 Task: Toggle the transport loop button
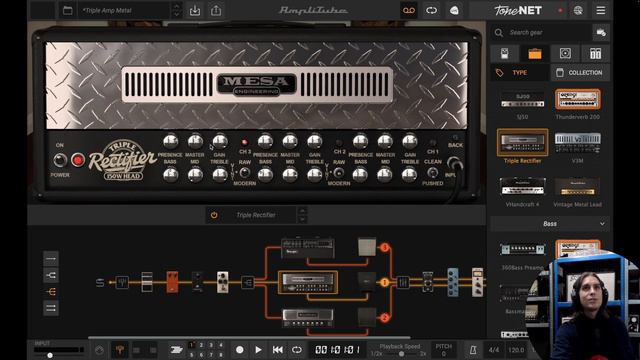[x=297, y=350]
